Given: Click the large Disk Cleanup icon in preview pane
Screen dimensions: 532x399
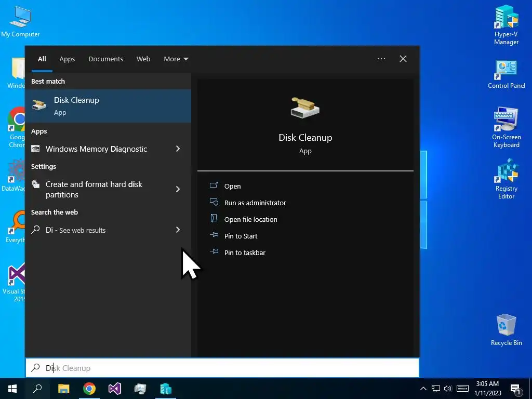Looking at the screenshot, I should (x=305, y=108).
